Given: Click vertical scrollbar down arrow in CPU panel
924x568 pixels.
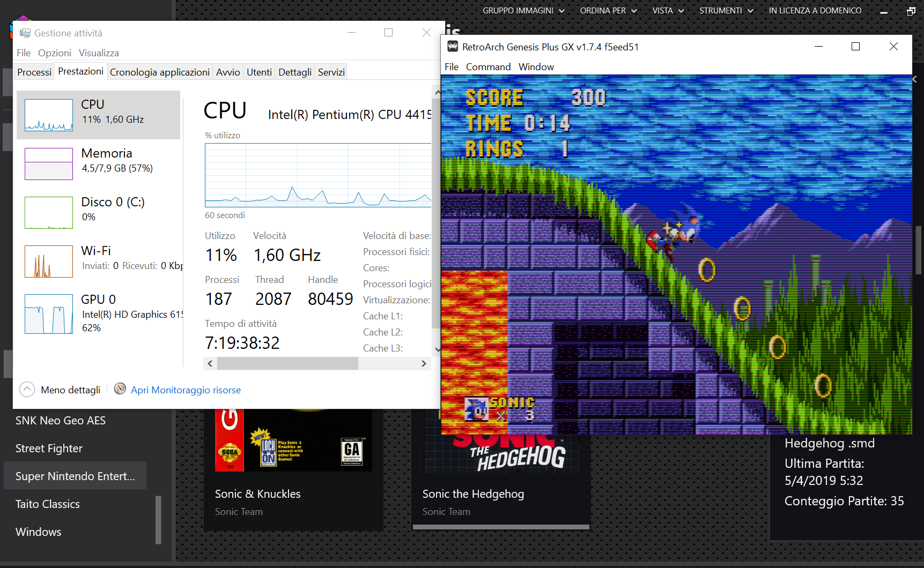Looking at the screenshot, I should (437, 349).
